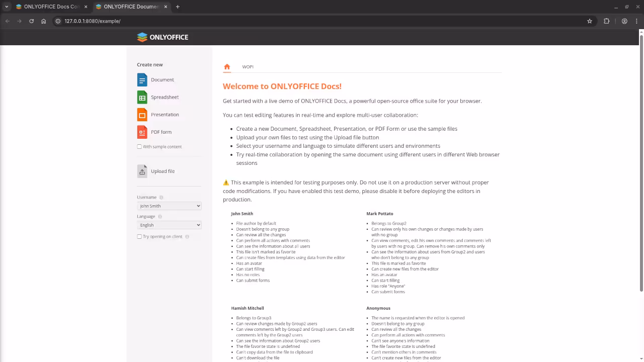644x362 pixels.
Task: Create a new Spreadsheet via its green icon
Action: click(x=141, y=97)
